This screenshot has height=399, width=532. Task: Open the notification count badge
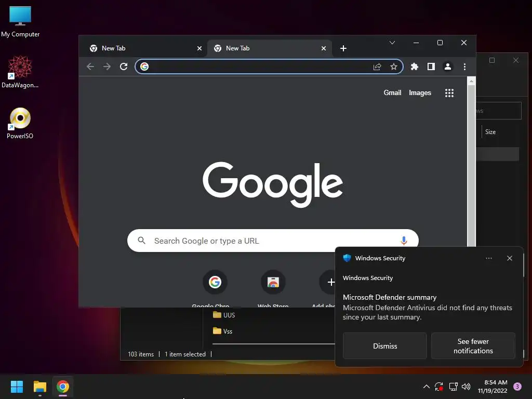point(517,387)
